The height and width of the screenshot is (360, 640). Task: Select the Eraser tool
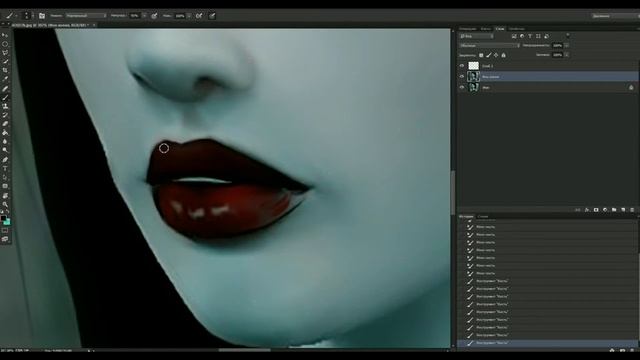(5, 124)
